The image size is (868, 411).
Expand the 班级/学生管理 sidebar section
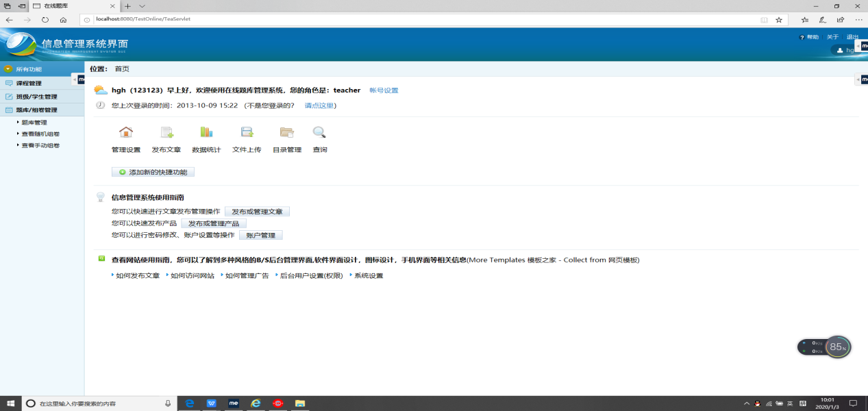[42, 97]
